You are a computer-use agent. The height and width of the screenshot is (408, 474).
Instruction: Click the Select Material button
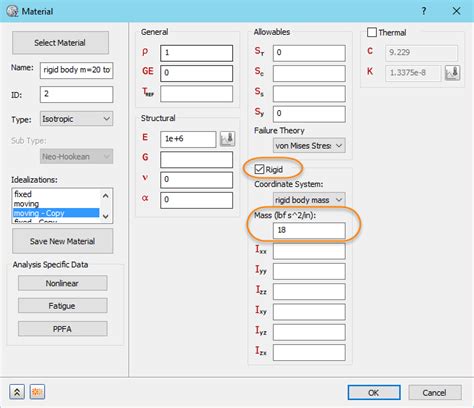(x=60, y=43)
